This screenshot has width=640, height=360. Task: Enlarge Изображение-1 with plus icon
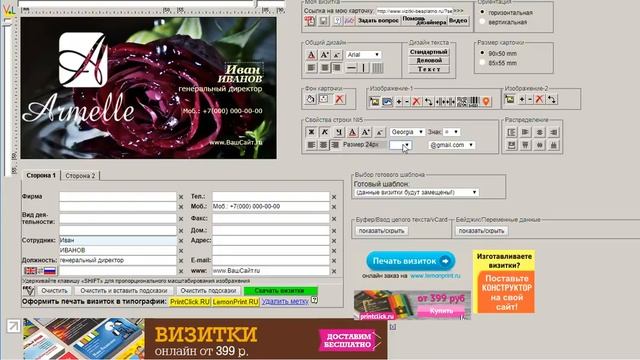pos(399,102)
